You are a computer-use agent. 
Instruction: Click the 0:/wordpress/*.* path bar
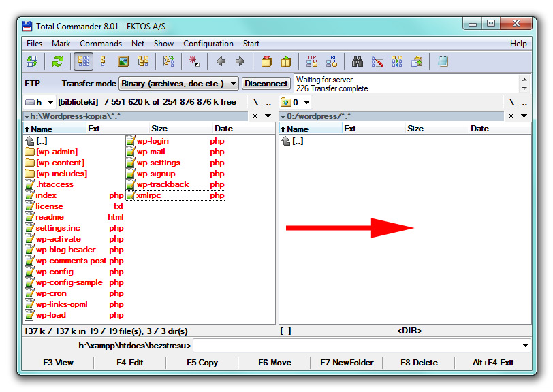[391, 116]
